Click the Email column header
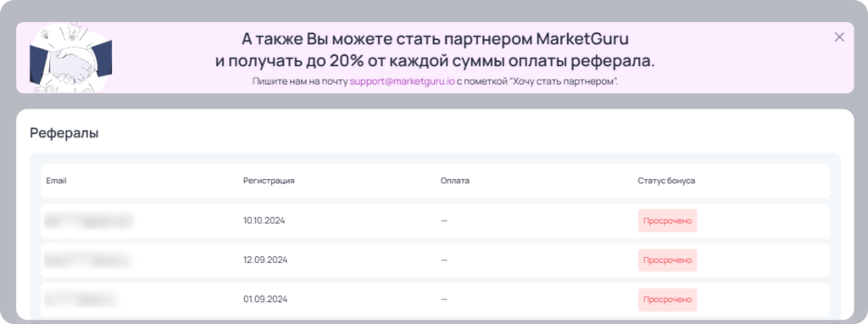The image size is (868, 324). [x=56, y=182]
